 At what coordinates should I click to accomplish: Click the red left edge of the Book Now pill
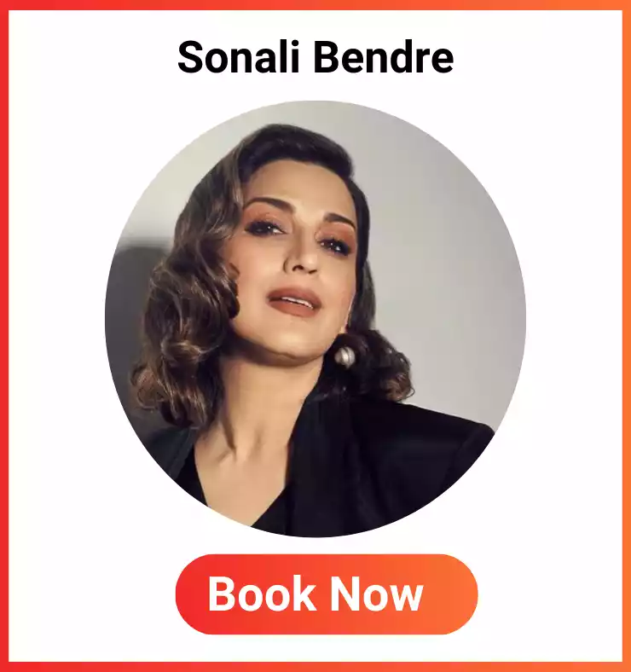tap(193, 594)
